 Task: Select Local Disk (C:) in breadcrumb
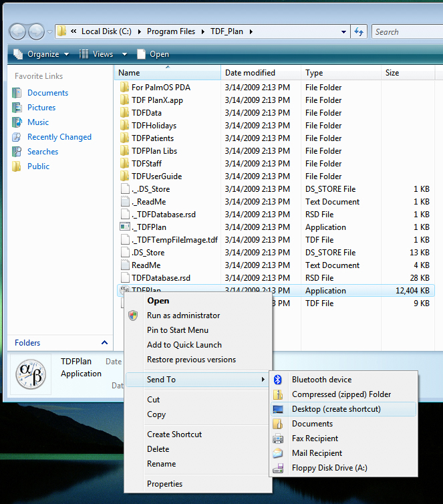(x=106, y=31)
